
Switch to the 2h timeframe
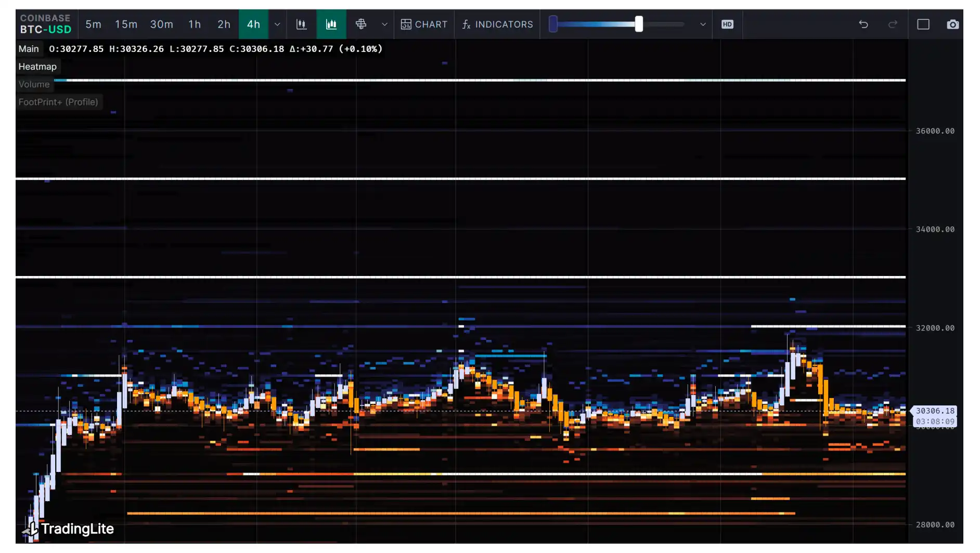coord(224,24)
